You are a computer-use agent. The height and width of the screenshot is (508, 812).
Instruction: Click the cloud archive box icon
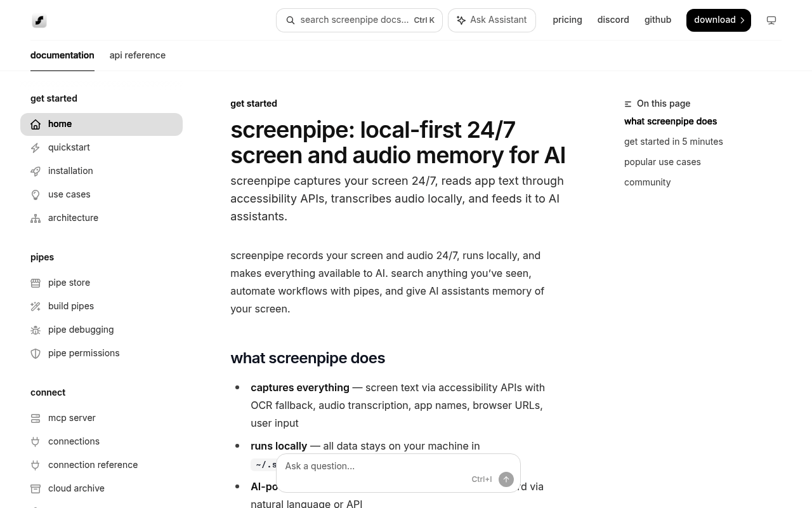pos(36,489)
